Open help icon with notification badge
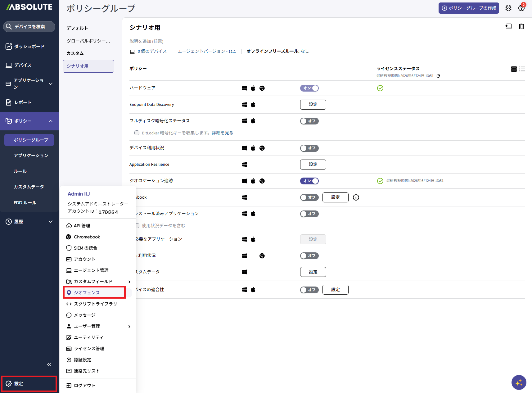 [521, 8]
